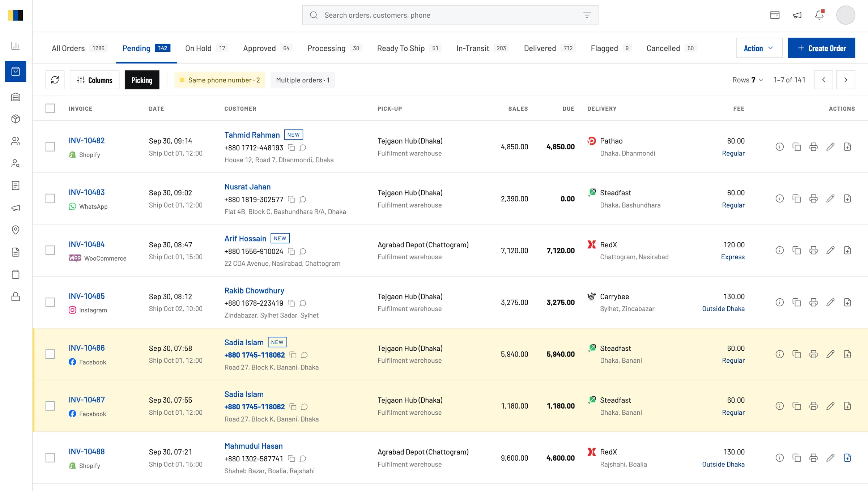Click the filter icon in the search bar
Image resolution: width=868 pixels, height=491 pixels.
pos(587,15)
